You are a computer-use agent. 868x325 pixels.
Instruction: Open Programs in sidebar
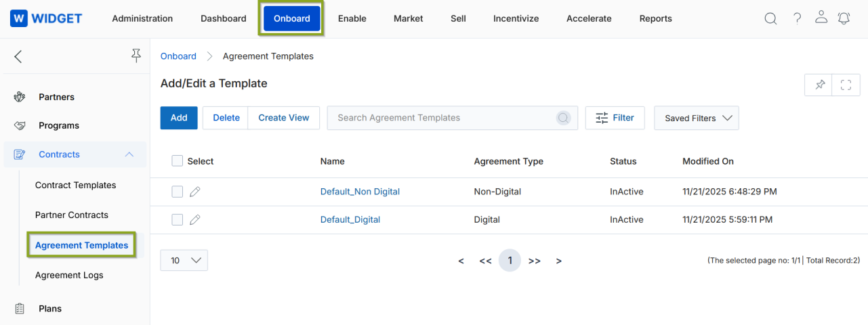coord(59,126)
